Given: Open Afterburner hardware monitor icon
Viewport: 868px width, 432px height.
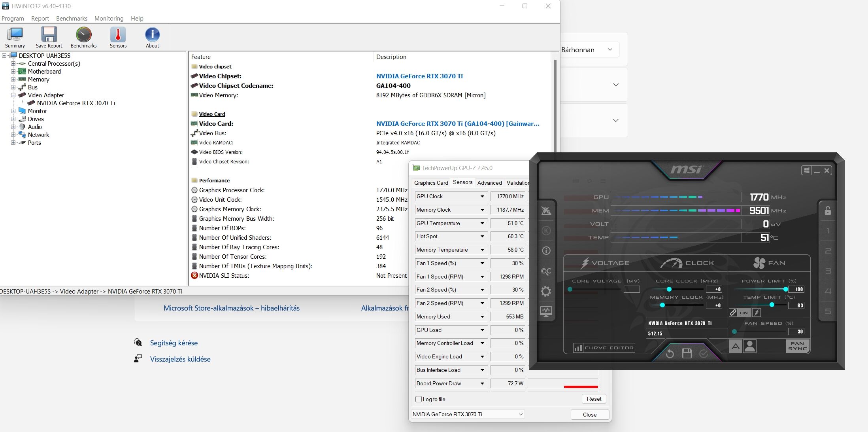Looking at the screenshot, I should coord(546,311).
